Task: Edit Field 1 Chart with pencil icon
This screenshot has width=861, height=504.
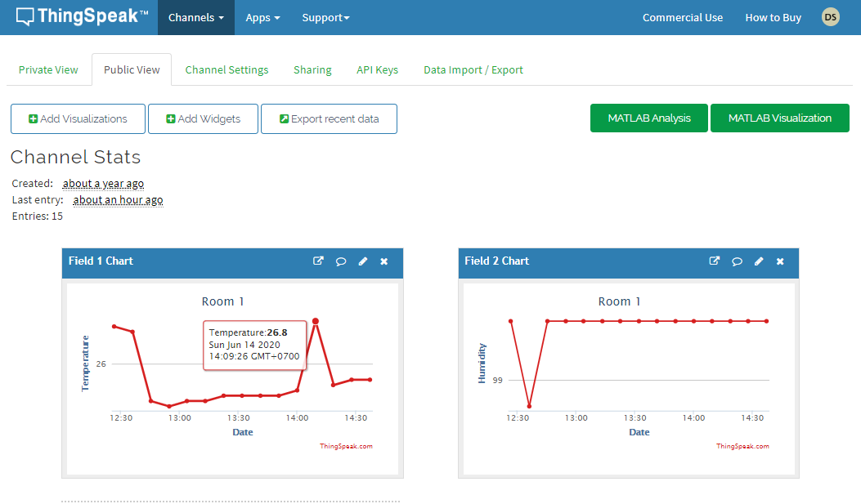Action: pyautogui.click(x=363, y=261)
